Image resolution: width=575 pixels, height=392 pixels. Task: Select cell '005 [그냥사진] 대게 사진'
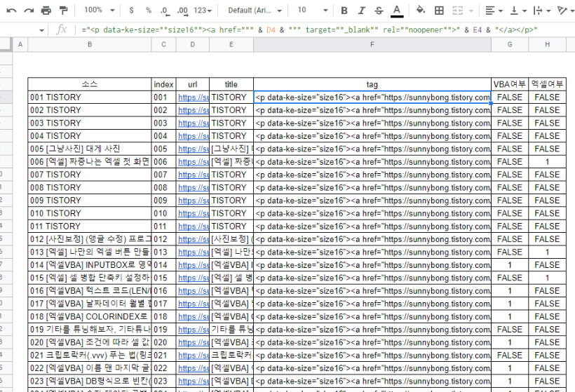(90, 149)
